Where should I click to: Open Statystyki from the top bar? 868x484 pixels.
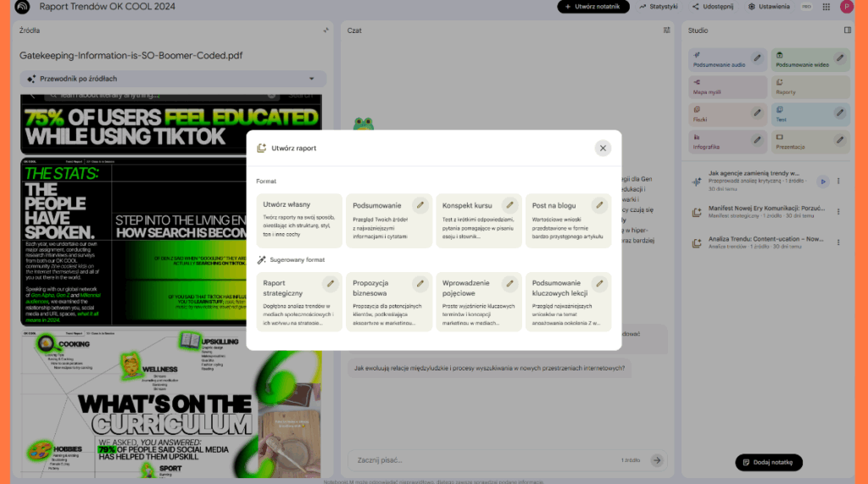[659, 7]
